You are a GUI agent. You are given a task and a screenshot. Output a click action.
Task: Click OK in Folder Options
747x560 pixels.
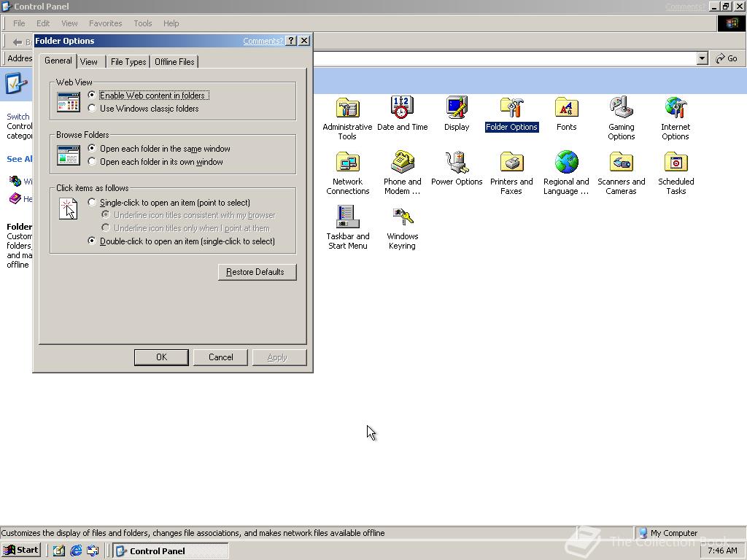point(161,357)
